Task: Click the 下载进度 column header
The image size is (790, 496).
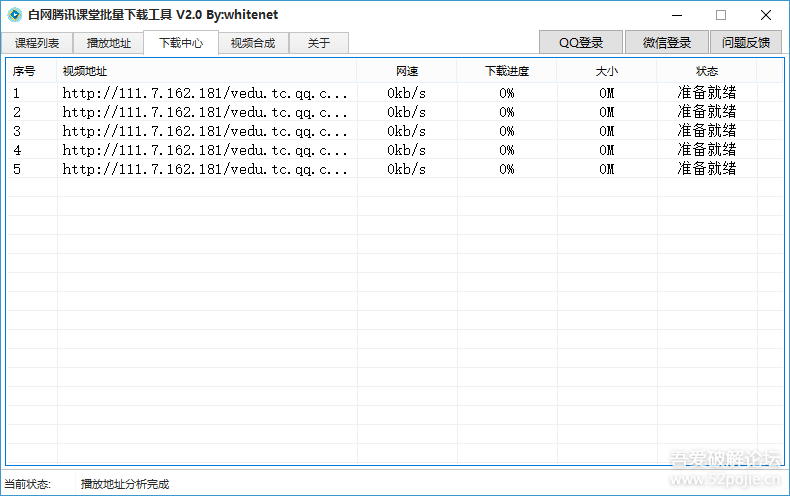Action: coord(507,71)
